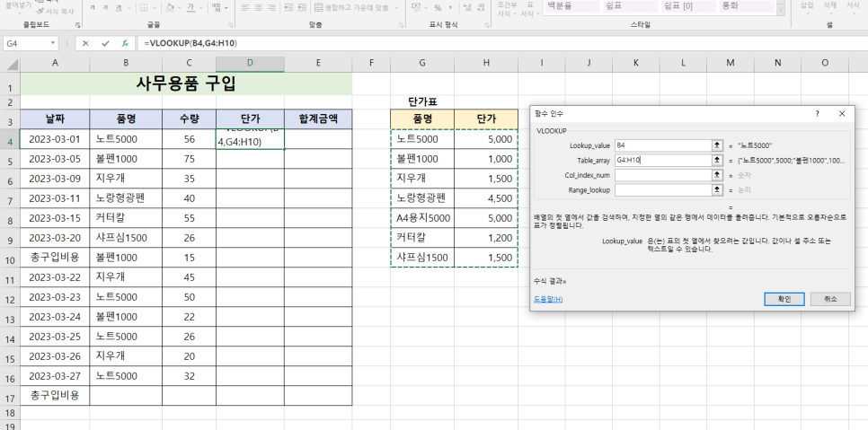This screenshot has width=868, height=430.
Task: Open merge and center dropdown arrow
Action: [x=396, y=8]
